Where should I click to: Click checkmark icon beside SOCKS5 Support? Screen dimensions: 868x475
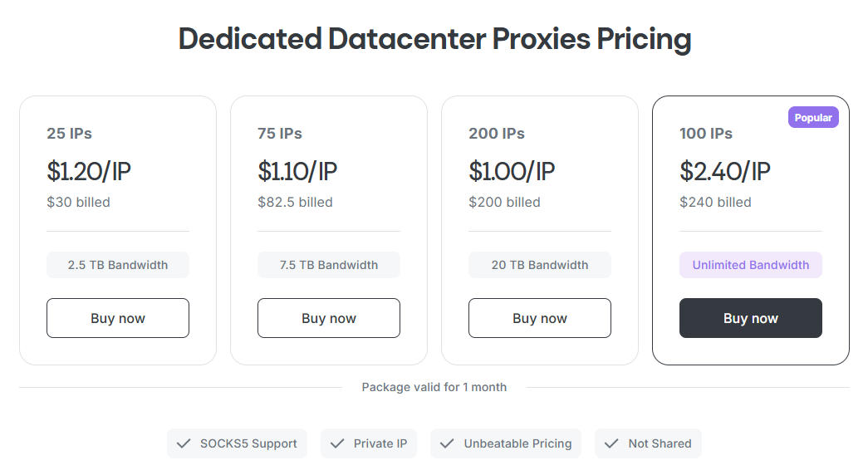pos(184,443)
